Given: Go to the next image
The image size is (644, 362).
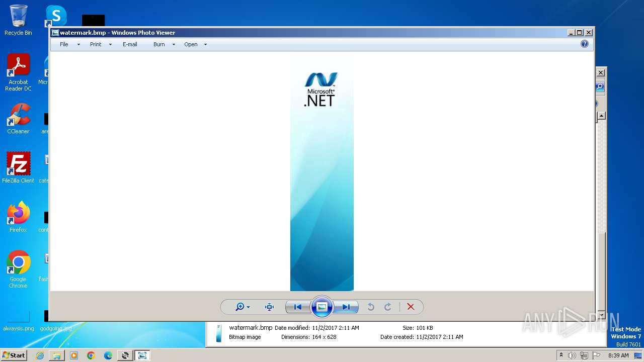Looking at the screenshot, I should (347, 307).
